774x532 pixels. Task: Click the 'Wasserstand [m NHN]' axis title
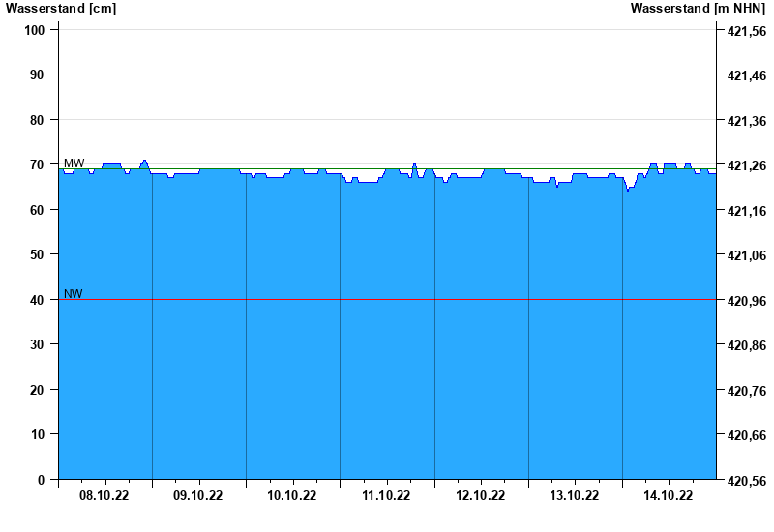click(698, 9)
